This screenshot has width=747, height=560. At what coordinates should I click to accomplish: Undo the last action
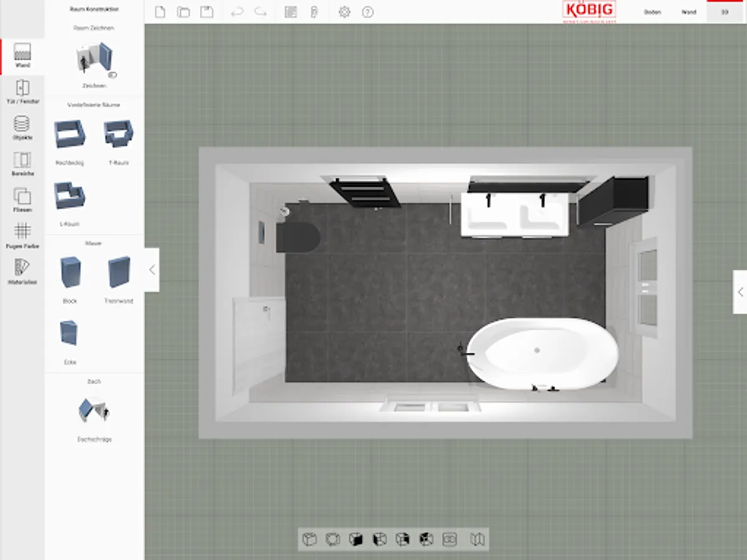coord(237,12)
